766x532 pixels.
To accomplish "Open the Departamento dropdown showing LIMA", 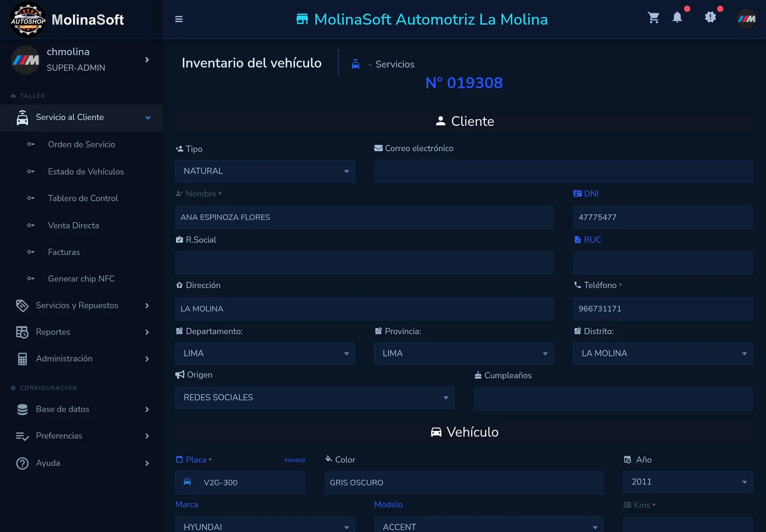I will (265, 354).
